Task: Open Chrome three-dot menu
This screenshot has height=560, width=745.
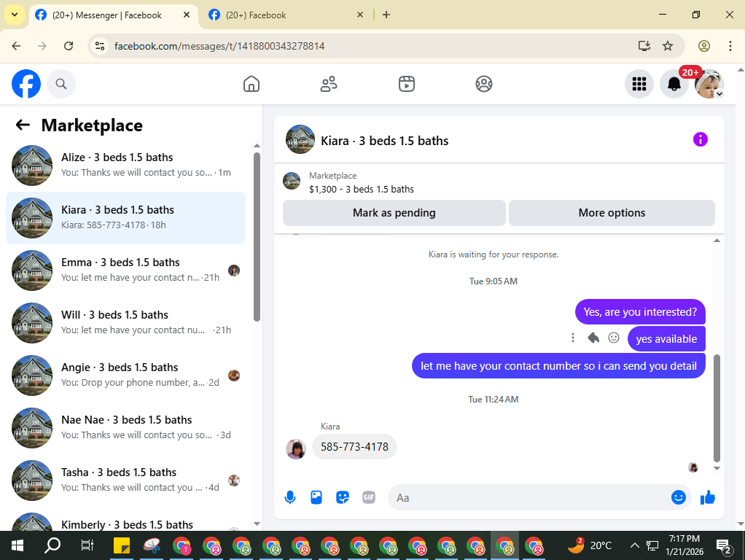Action: [x=730, y=46]
